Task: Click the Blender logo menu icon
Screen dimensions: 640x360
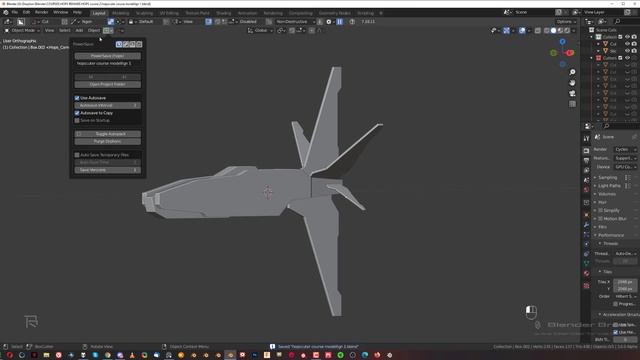Action: click(x=6, y=13)
